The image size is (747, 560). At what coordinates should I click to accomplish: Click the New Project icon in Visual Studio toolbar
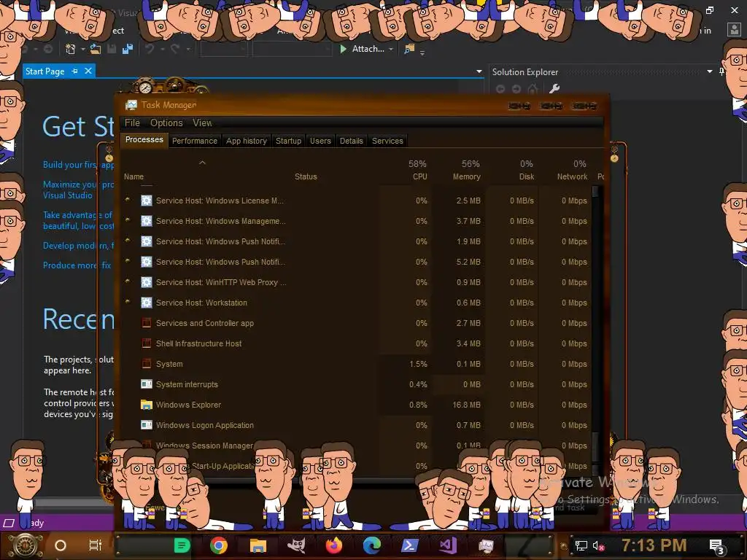[71, 49]
